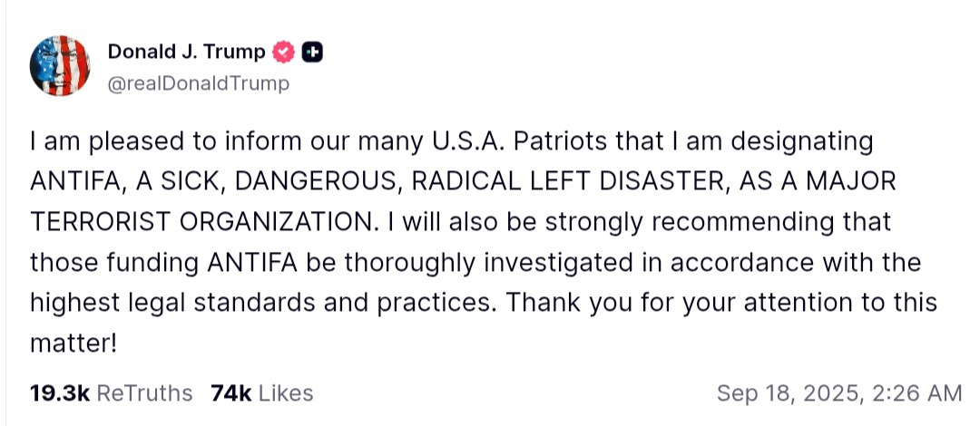Click the black plus badge icon
The image size is (980, 426).
point(311,53)
